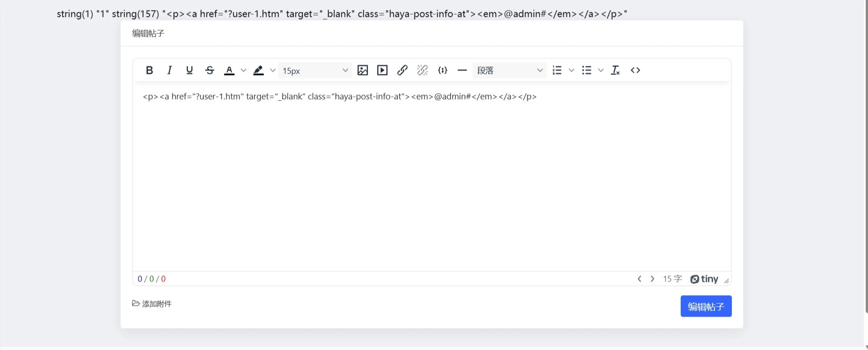Click the 0 / 0 / 0 counter
This screenshot has width=868, height=350.
point(152,279)
